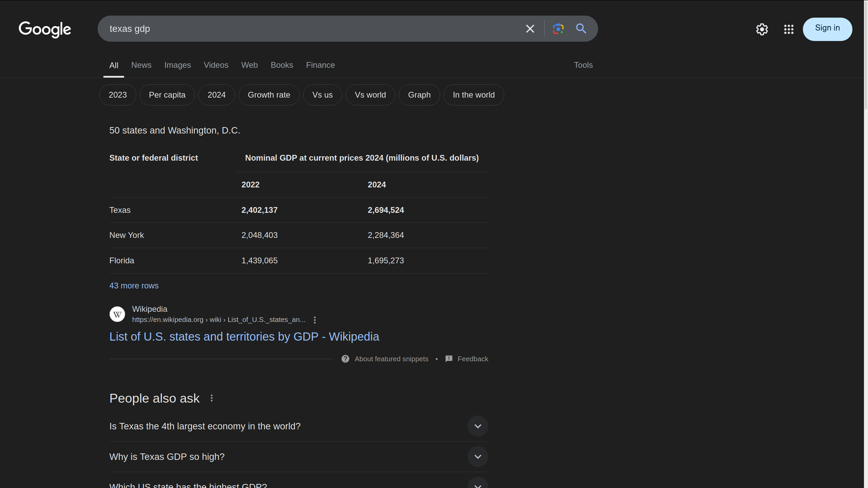Click the question mark icon for featured snippets
868x488 pixels.
345,359
